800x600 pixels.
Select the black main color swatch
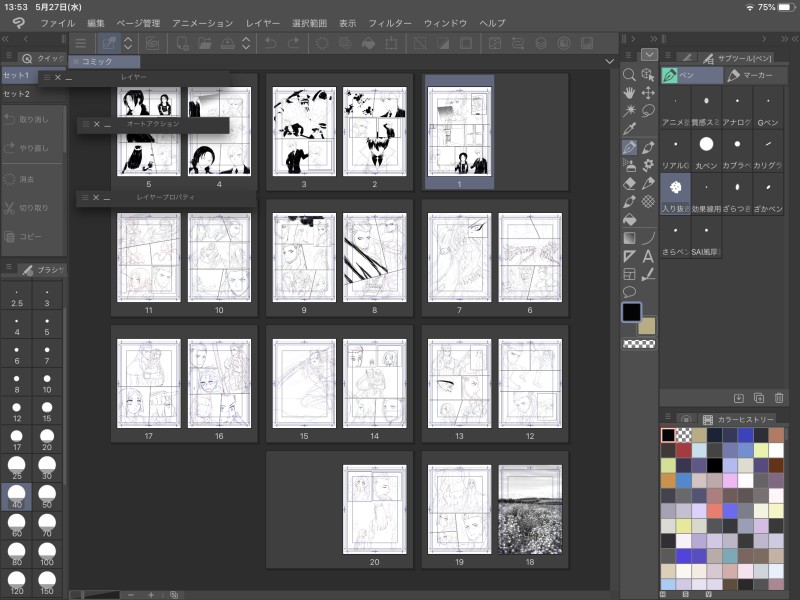point(631,312)
